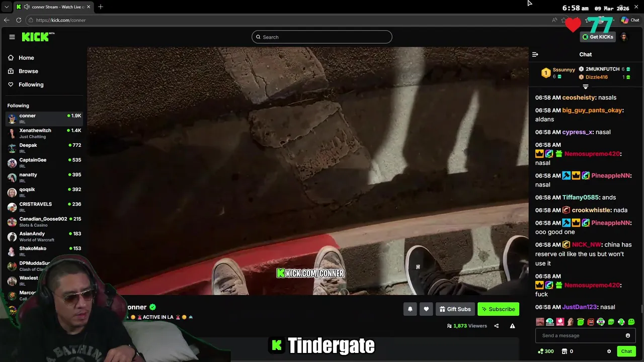Click username cypress_x in chat

pyautogui.click(x=577, y=132)
